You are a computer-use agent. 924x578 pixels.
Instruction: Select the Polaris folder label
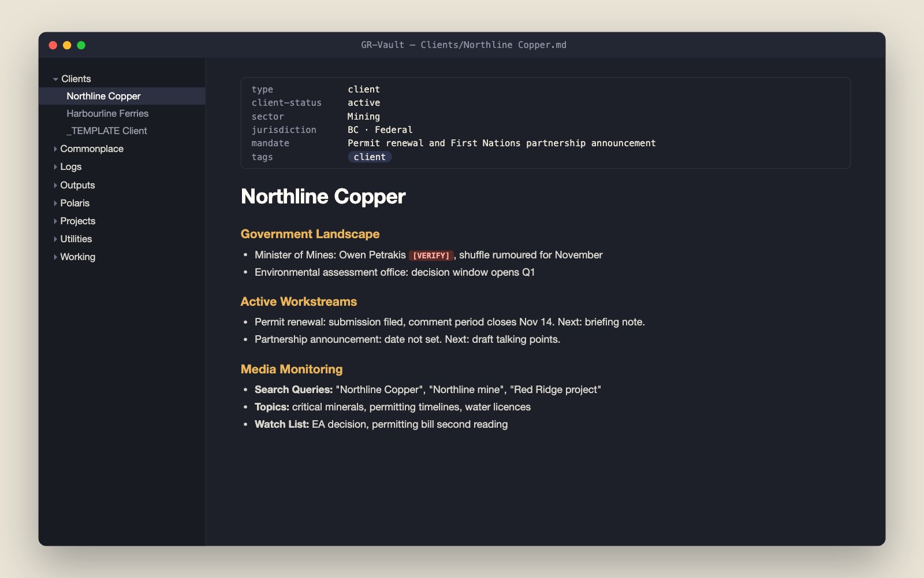75,203
